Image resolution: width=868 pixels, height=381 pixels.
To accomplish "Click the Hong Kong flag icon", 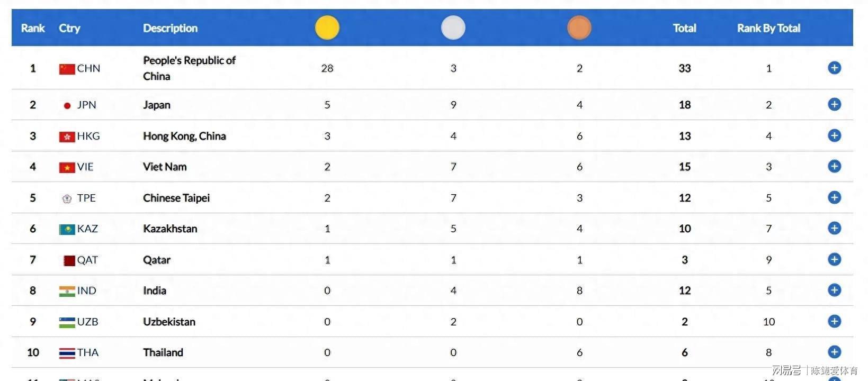I will click(x=67, y=137).
